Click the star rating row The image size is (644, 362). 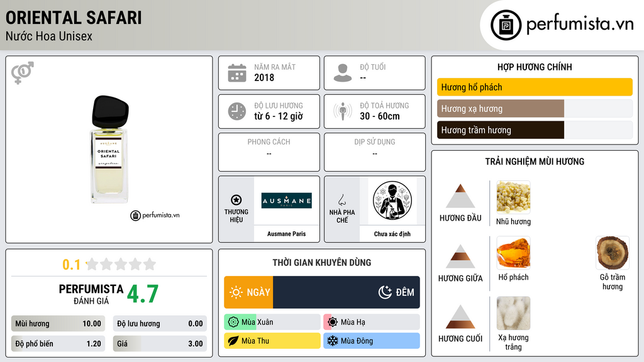coord(121,265)
